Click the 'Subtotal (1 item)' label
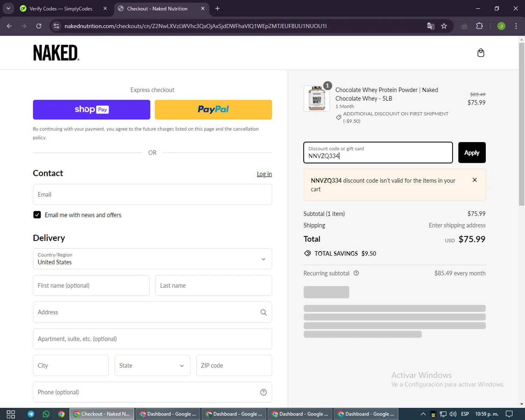Image resolution: width=525 pixels, height=420 pixels. (x=324, y=214)
